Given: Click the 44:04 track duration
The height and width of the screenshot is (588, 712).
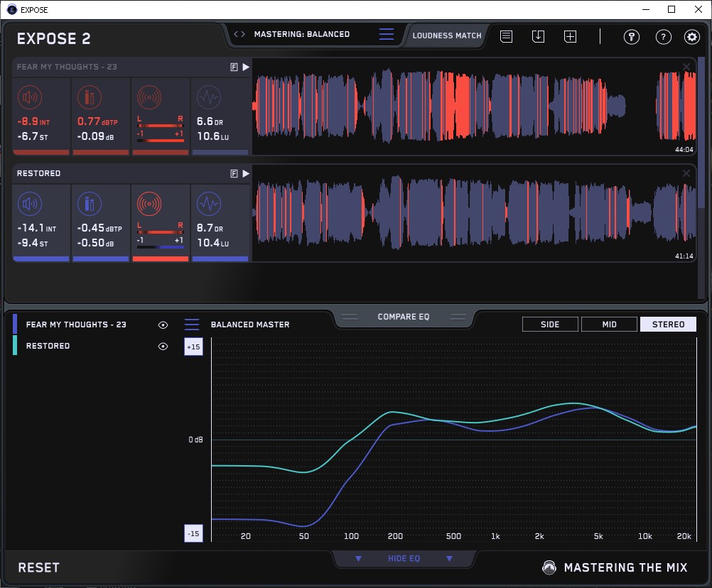Looking at the screenshot, I should click(684, 149).
